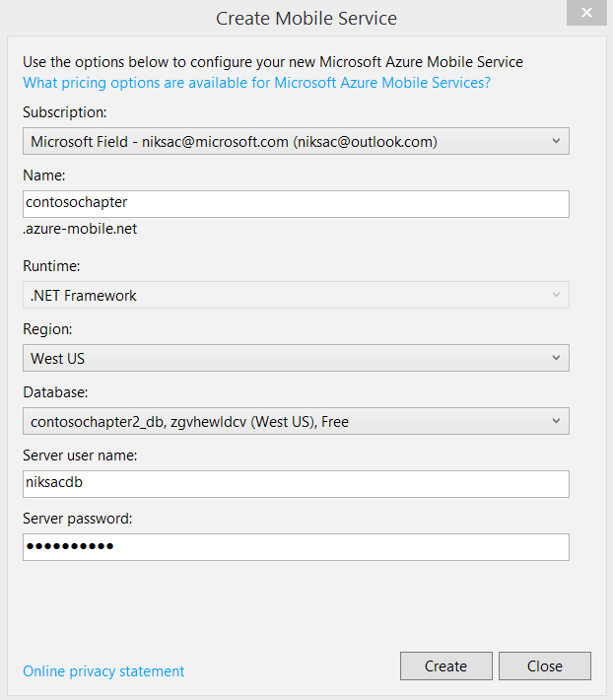Viewport: 613px width, 700px height.
Task: Open the .NET Framework Runtime dropdown
Action: [296, 295]
